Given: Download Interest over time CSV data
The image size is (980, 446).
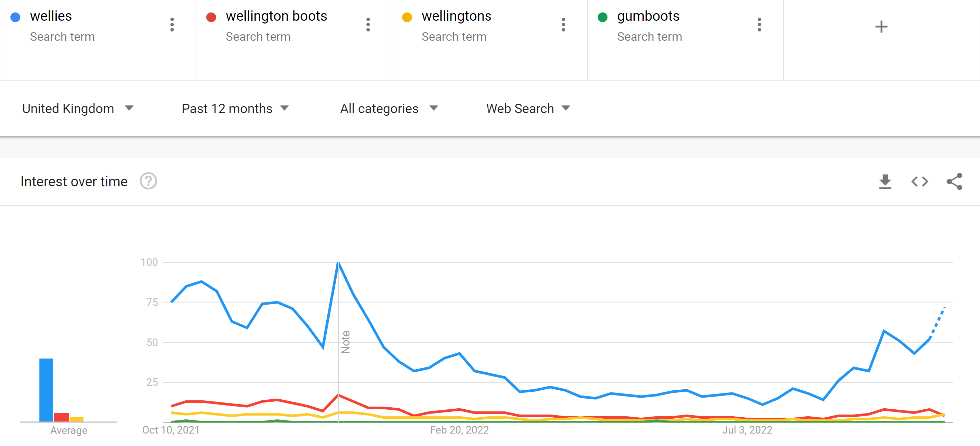Looking at the screenshot, I should coord(885,182).
